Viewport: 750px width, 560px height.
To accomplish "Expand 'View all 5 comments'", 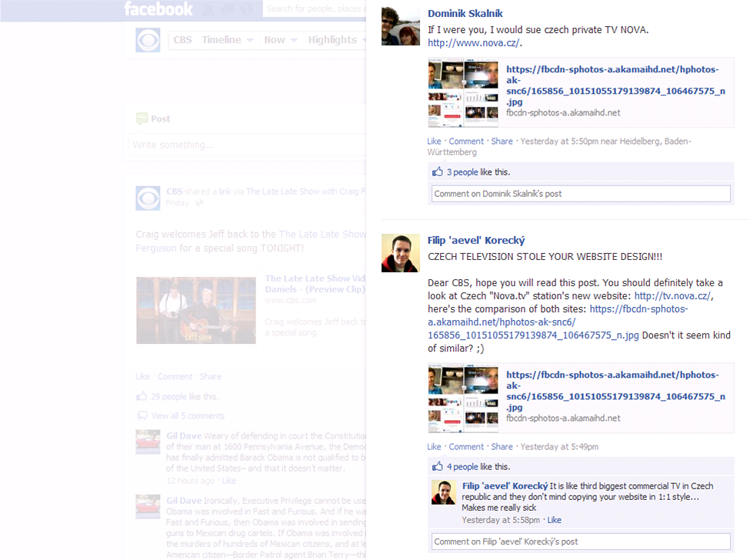I will click(x=188, y=416).
